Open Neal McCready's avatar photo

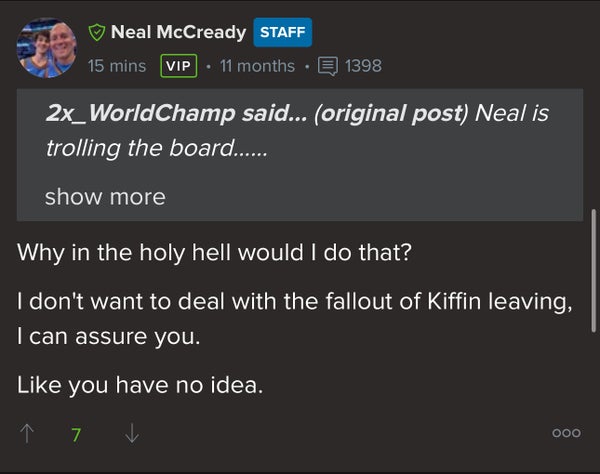pyautogui.click(x=45, y=47)
